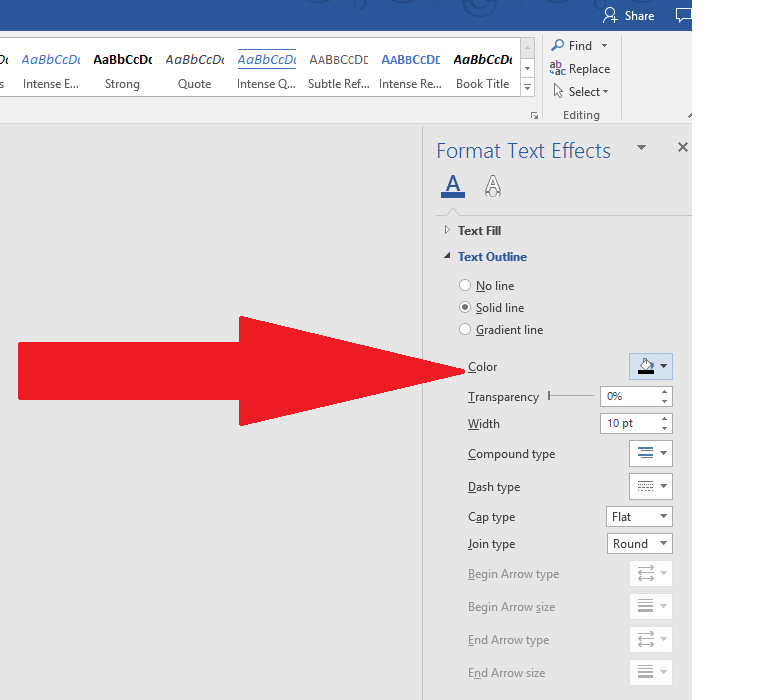Image resolution: width=763 pixels, height=700 pixels.
Task: Click the Width value field
Action: (x=630, y=423)
